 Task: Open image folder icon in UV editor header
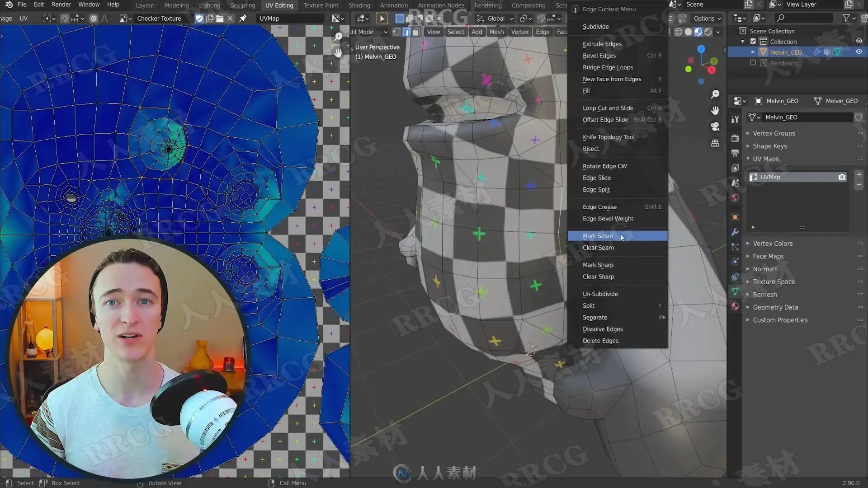(220, 19)
